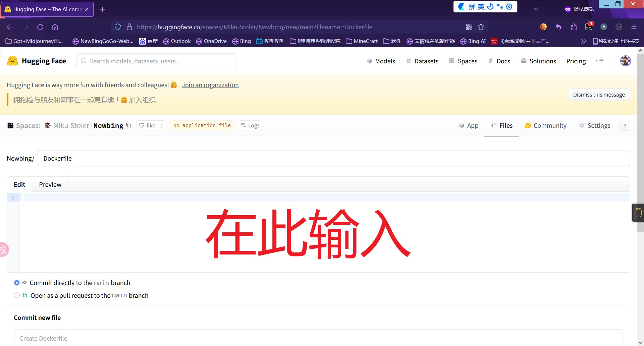Click the side floating clipboard widget
This screenshot has width=644, height=346.
638,213
